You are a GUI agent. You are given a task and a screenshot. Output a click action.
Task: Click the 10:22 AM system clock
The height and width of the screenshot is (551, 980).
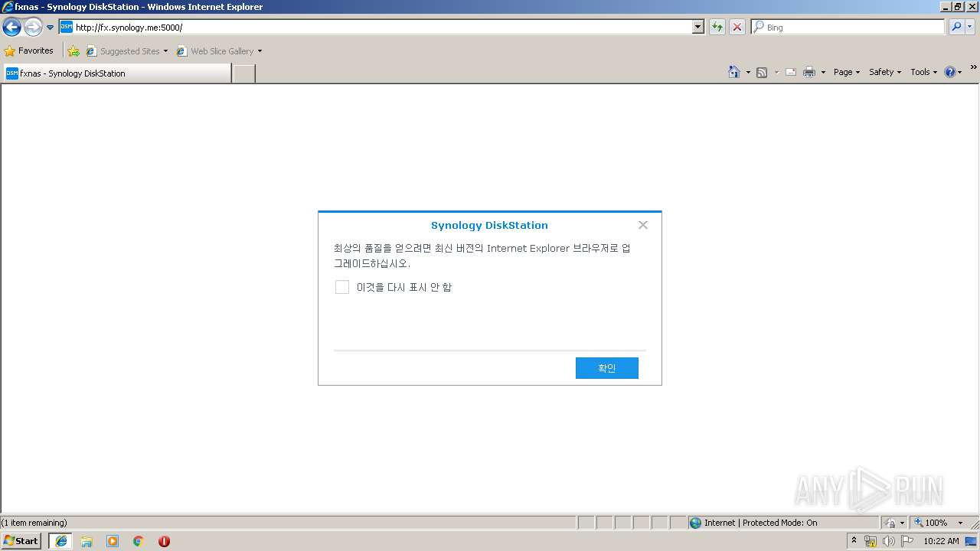click(941, 541)
